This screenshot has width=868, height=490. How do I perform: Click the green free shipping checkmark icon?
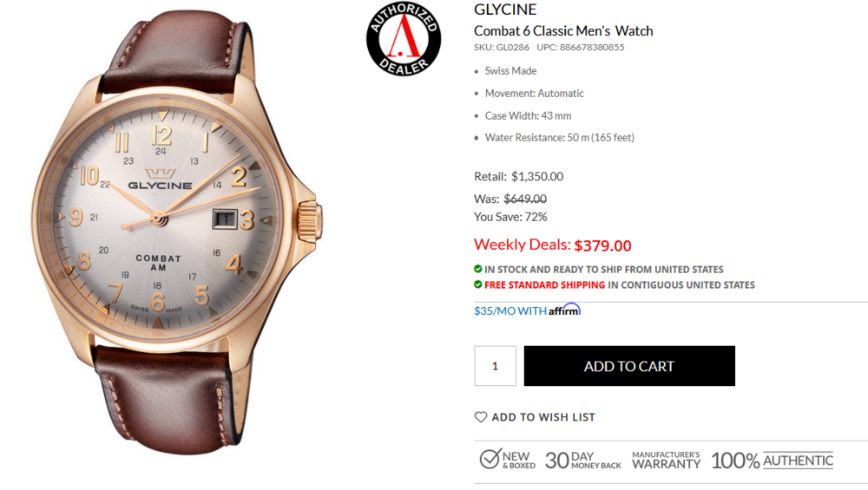coord(477,284)
